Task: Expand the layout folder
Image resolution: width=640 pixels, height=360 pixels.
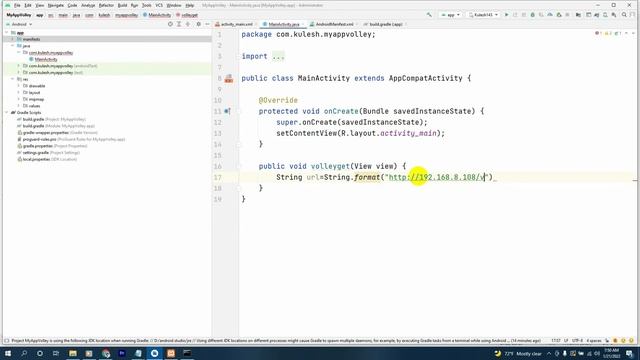Action: 19,92
